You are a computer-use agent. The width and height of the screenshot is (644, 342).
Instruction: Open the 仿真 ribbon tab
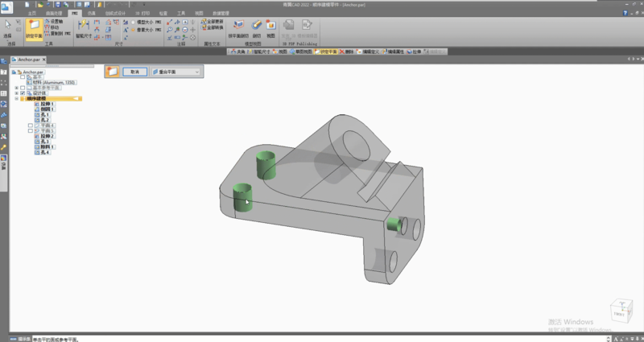[91, 14]
